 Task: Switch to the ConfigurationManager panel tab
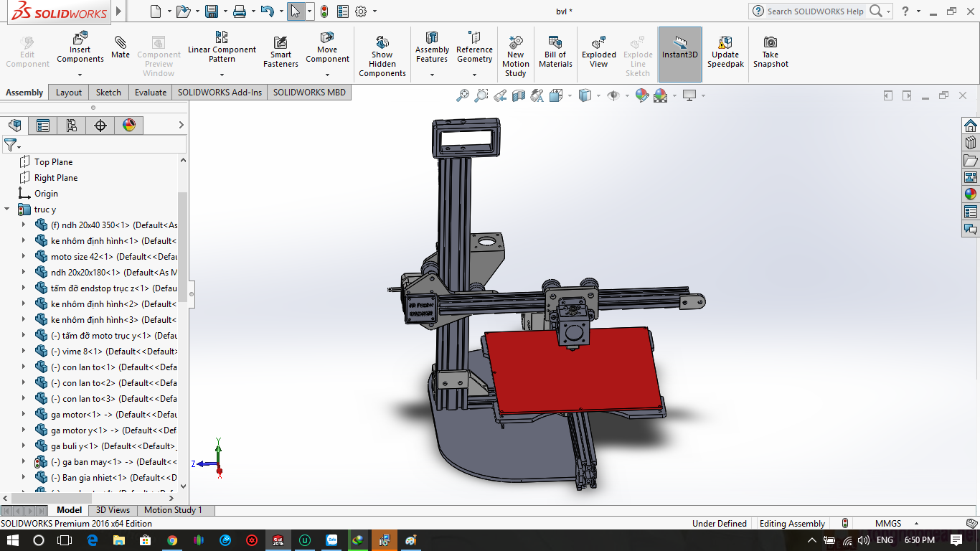[x=72, y=126]
